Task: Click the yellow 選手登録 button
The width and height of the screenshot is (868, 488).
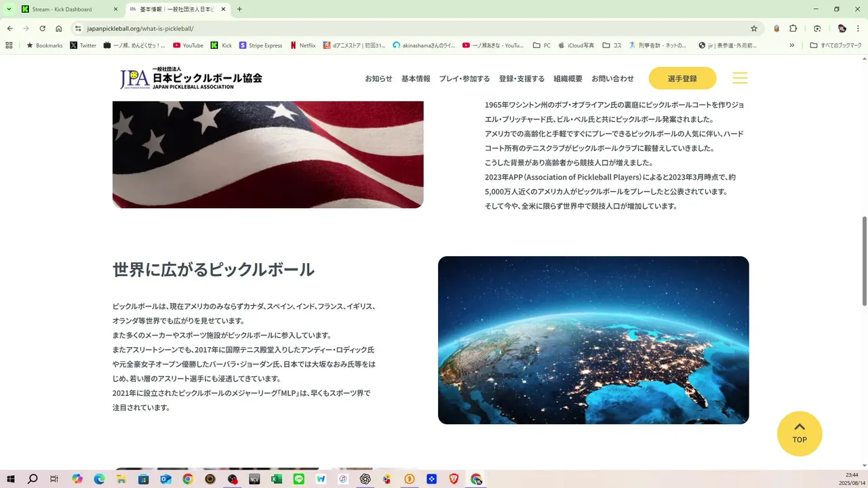Action: click(x=682, y=79)
